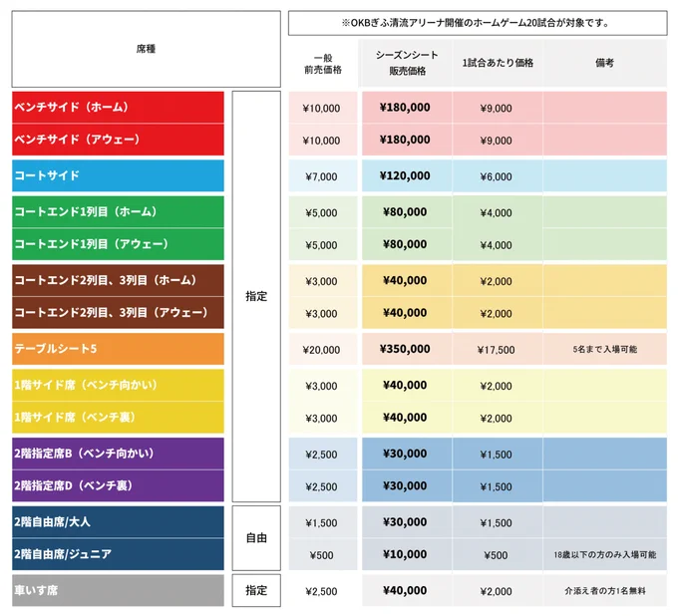Select the コートエンド1列目（ホーム） green row

point(118,212)
